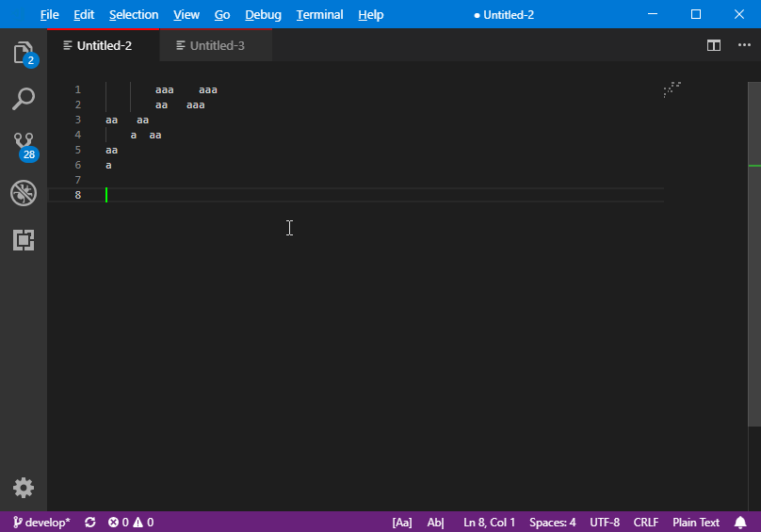The height and width of the screenshot is (532, 761).
Task: Place cursor in the "aa" on line 4
Action: pos(155,136)
